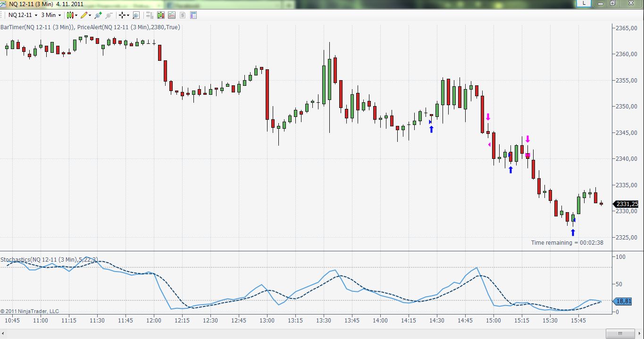Click the greyed zoom out magnifier

coord(109,15)
